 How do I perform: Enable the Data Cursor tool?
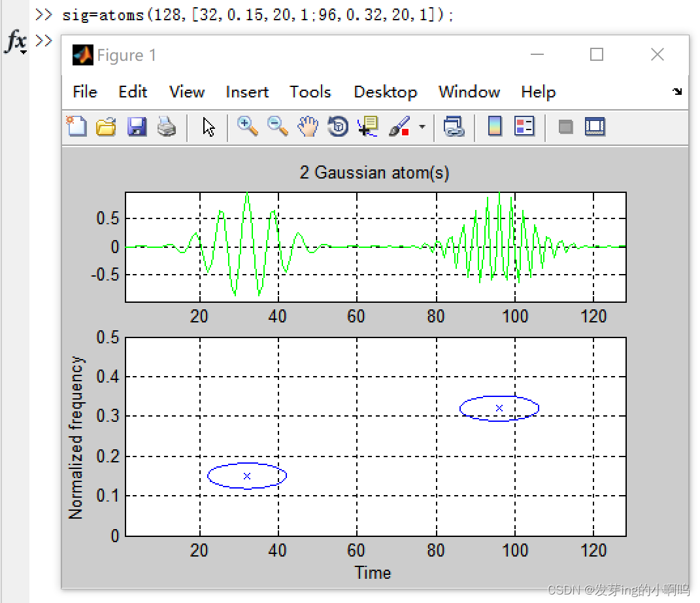tap(369, 127)
